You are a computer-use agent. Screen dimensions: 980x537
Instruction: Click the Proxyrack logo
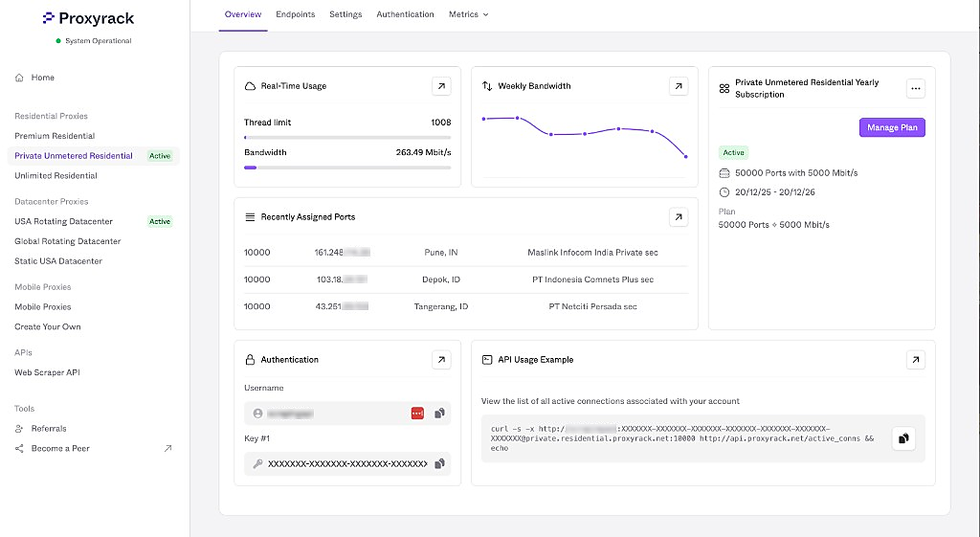[88, 18]
